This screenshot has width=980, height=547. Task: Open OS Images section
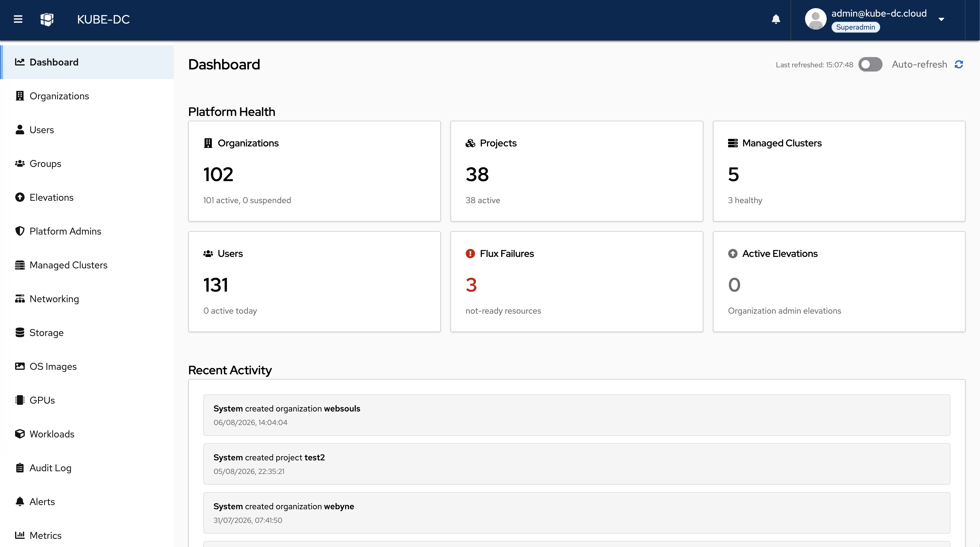[87, 366]
